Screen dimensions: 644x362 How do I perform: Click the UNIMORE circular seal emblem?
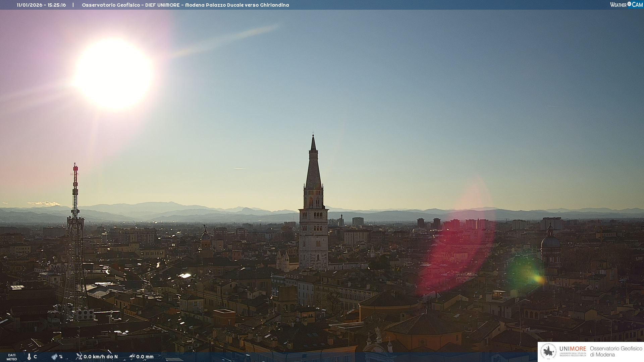(549, 352)
